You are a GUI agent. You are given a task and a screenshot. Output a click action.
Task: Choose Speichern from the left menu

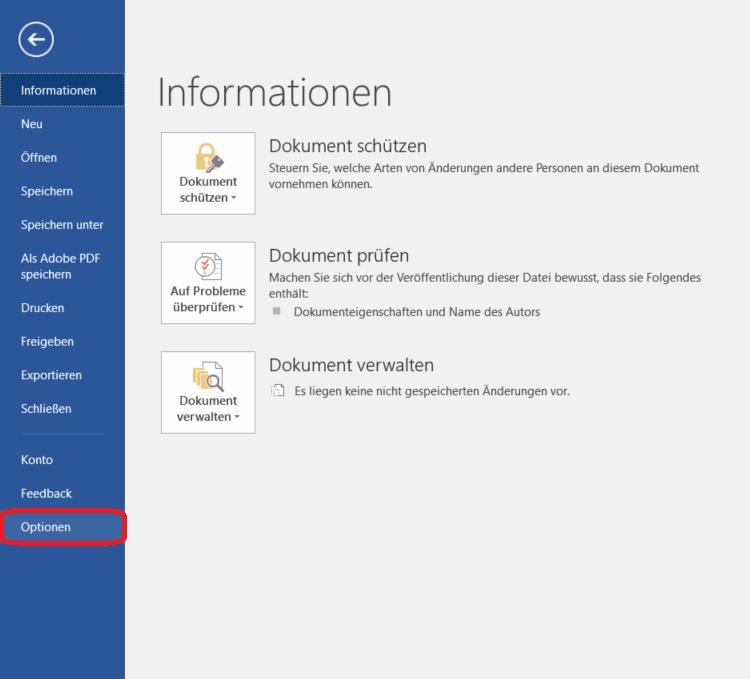click(47, 191)
